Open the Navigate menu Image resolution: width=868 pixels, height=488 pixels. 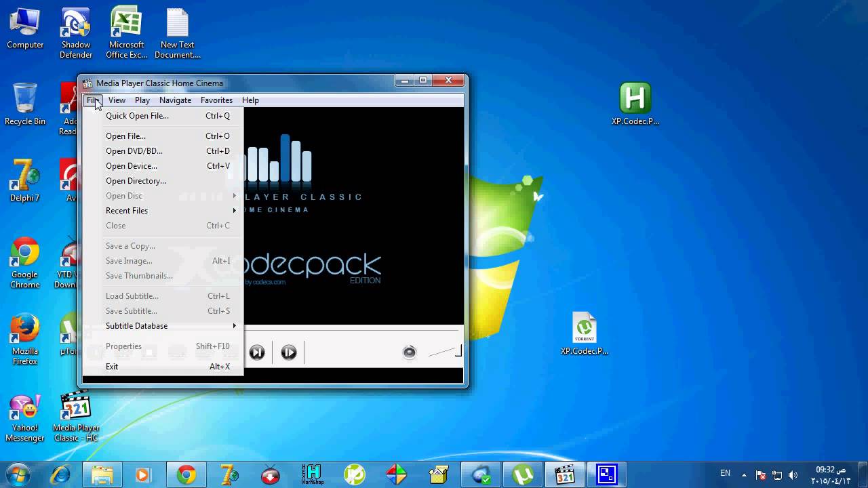click(x=175, y=100)
